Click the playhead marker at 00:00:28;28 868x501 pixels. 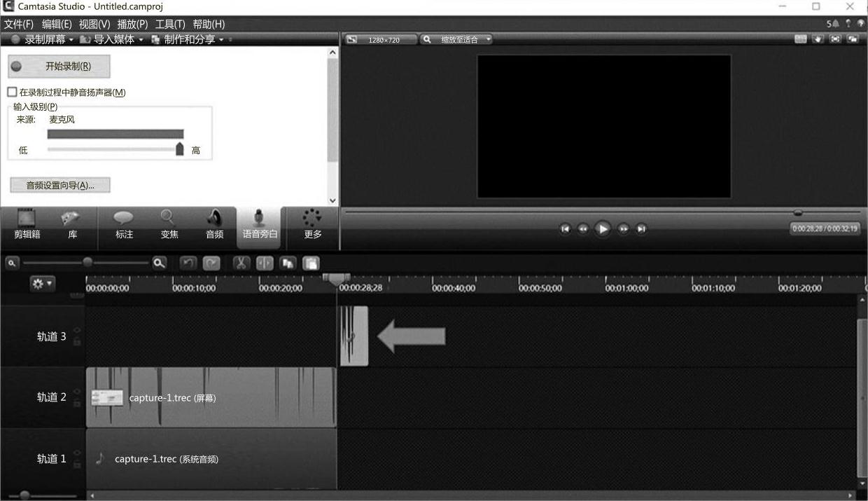(336, 280)
